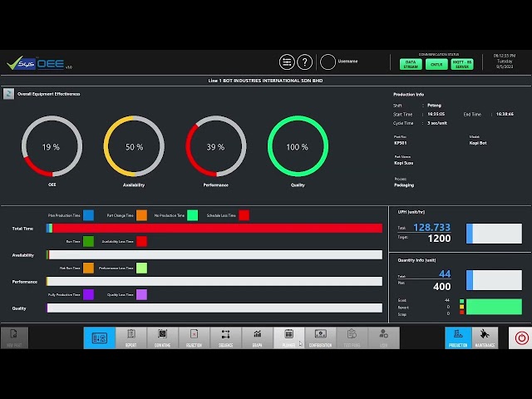
Task: Click the clipboard icon tab before User
Action: coord(352,338)
